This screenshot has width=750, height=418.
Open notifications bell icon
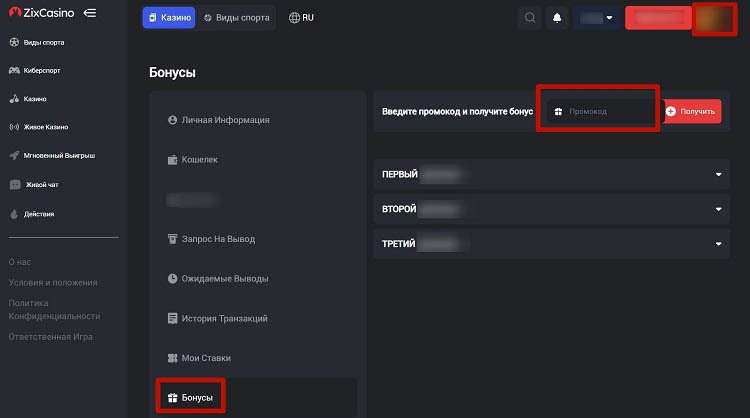[557, 18]
